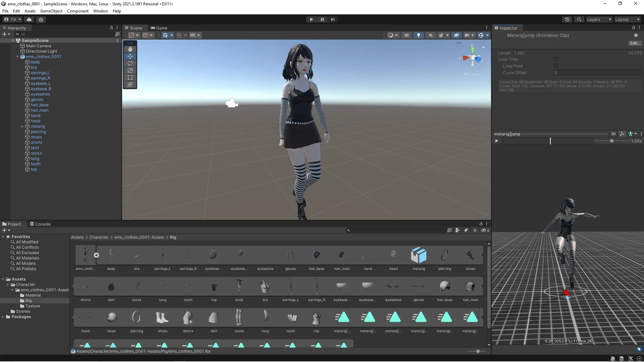Enable the Loop Time checkbox

coord(556,59)
